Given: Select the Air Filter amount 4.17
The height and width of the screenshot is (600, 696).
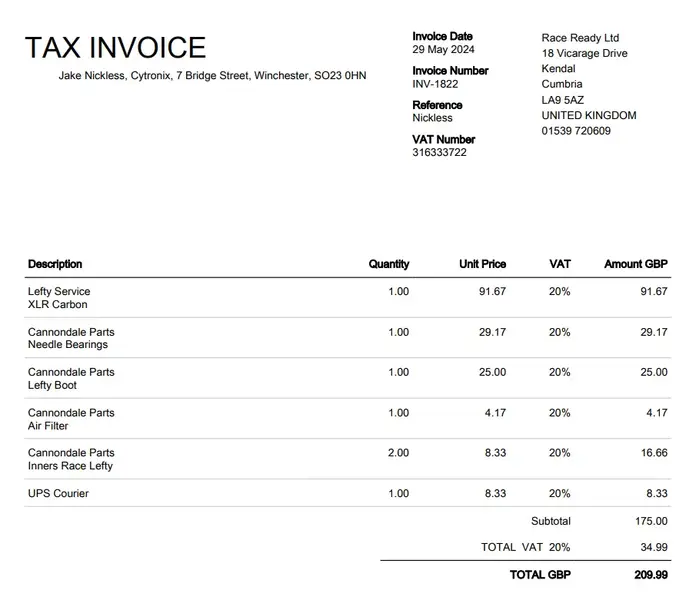Looking at the screenshot, I should 657,413.
